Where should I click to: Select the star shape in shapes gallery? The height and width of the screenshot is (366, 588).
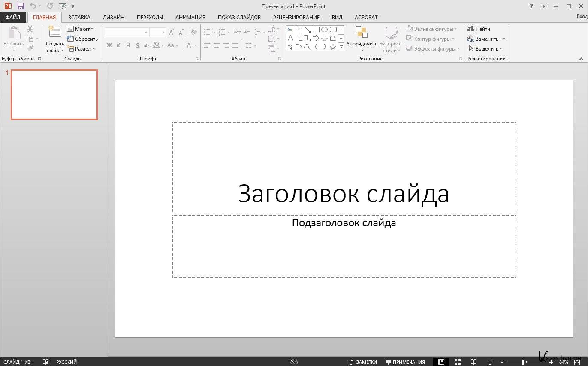click(x=333, y=47)
